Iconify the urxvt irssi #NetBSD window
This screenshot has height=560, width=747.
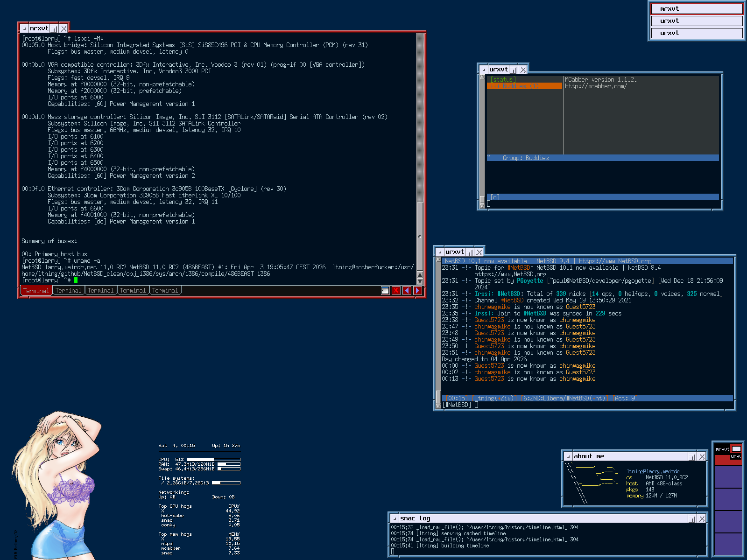pos(470,252)
